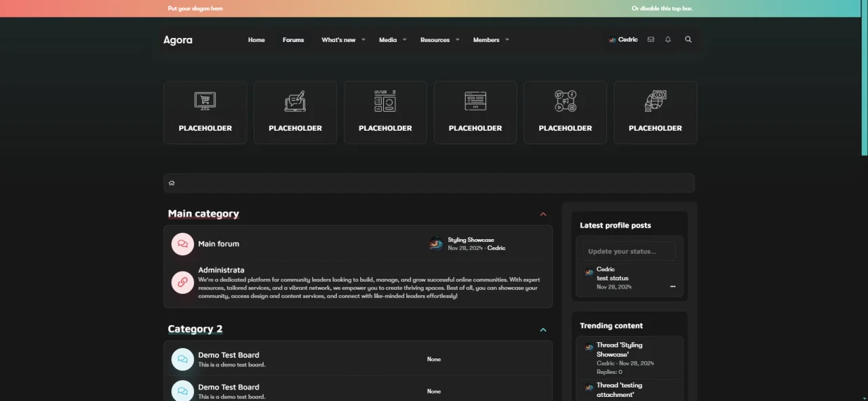Click the Main forum chat bubble icon
This screenshot has width=868, height=401.
[x=182, y=244]
